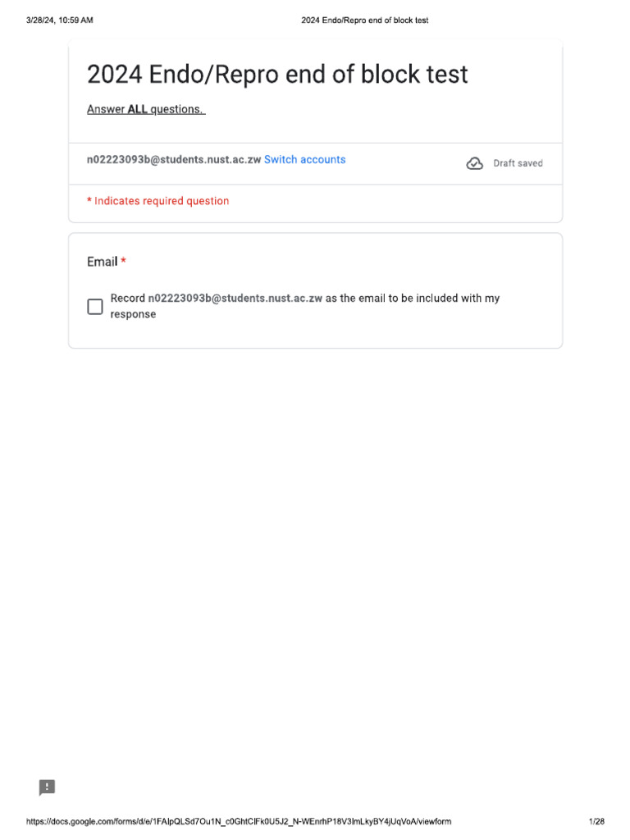Click the red Indicates required question notice
Viewport: 630px width, 840px height.
click(x=158, y=201)
